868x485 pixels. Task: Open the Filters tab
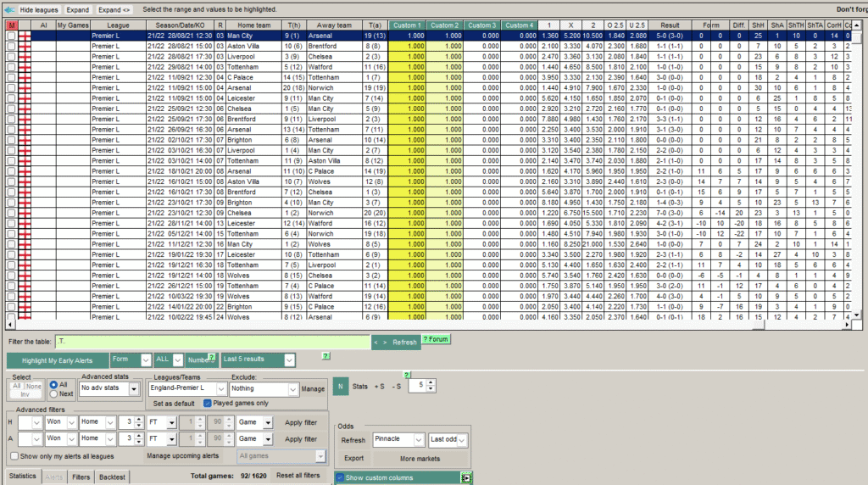coord(81,477)
